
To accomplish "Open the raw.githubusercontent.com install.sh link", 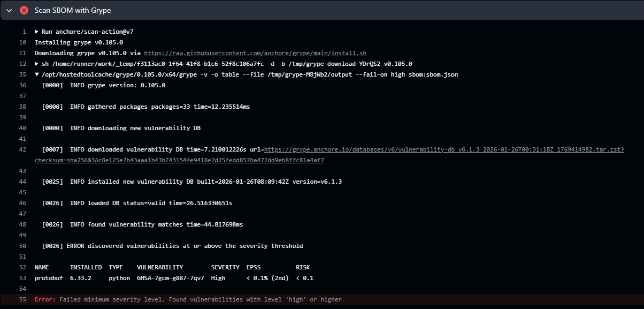I will (x=255, y=53).
